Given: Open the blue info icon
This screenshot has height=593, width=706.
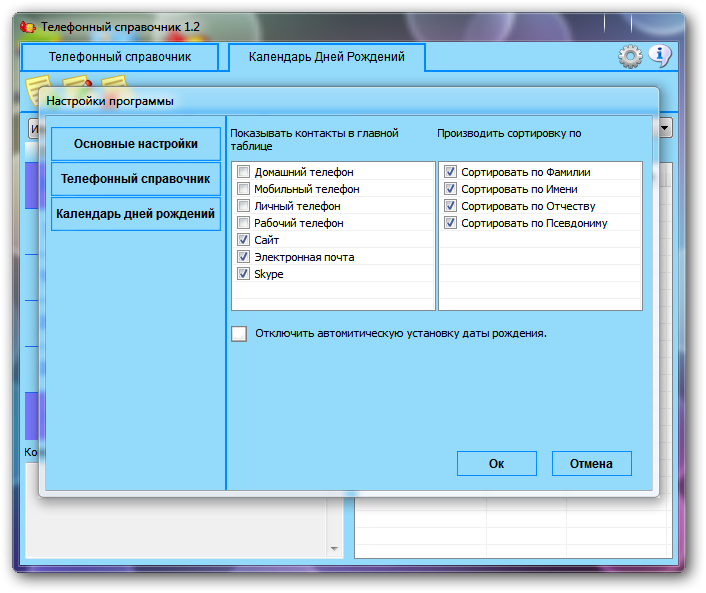Looking at the screenshot, I should click(x=659, y=56).
